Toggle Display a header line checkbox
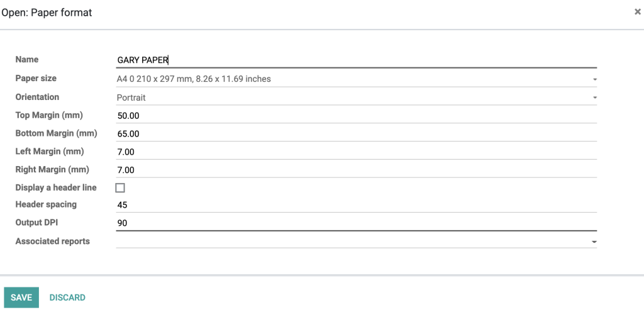The image size is (644, 322). coord(120,188)
